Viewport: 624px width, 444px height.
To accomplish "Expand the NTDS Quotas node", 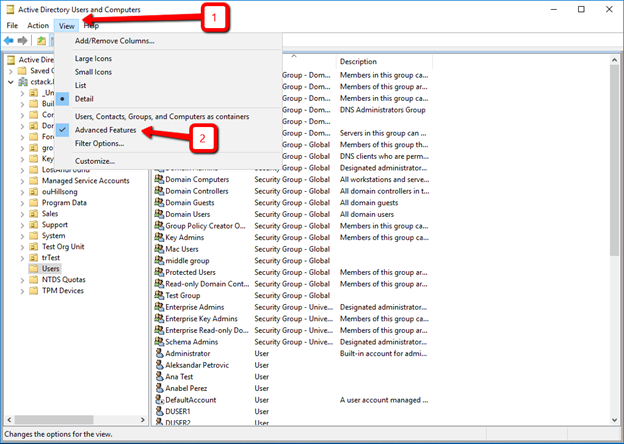I will (x=22, y=280).
